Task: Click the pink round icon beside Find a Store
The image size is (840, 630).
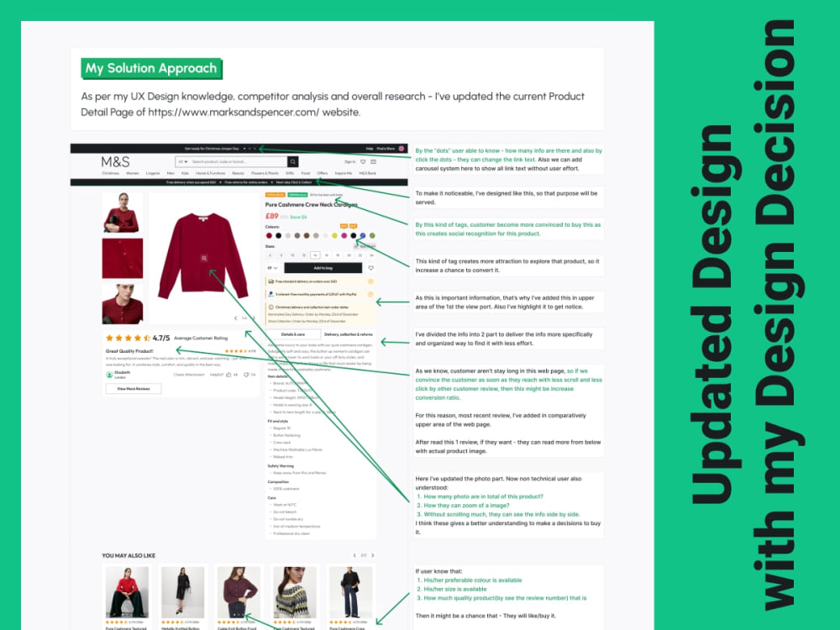Action: point(402,149)
